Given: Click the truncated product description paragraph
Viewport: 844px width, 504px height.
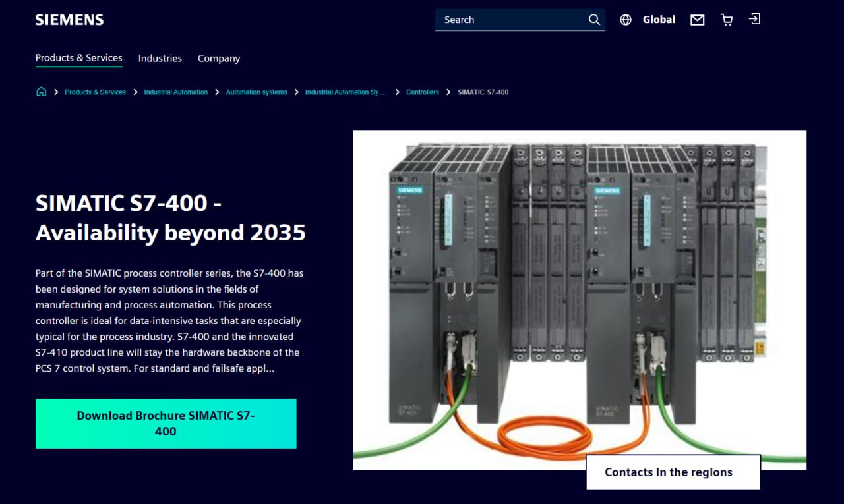Looking at the screenshot, I should coord(169,321).
